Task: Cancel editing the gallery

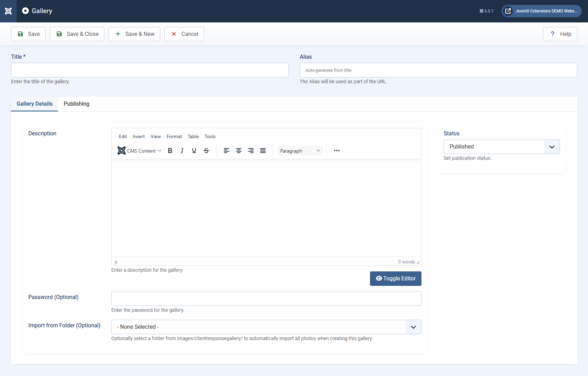Action: (x=184, y=34)
